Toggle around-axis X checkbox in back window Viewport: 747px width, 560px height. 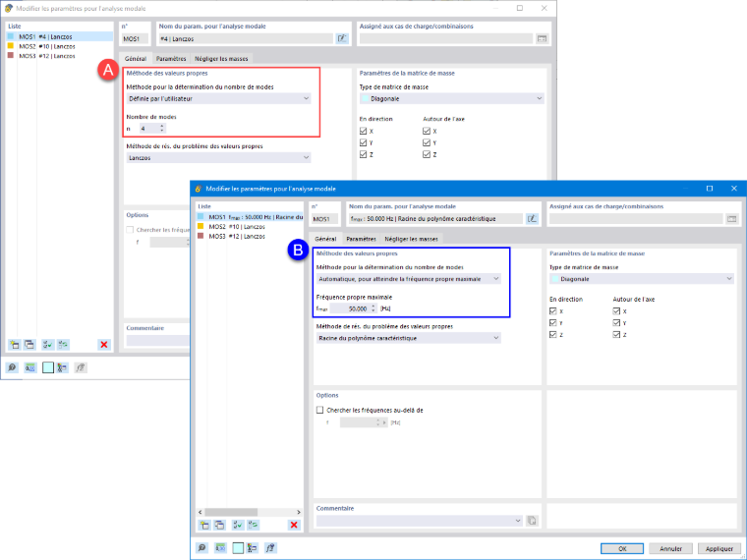[x=427, y=131]
